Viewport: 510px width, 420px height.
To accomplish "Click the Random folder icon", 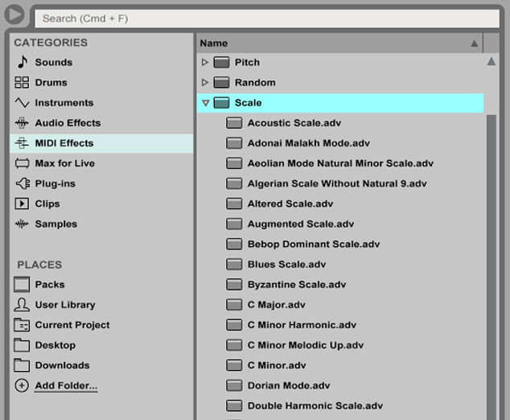I will pos(221,82).
